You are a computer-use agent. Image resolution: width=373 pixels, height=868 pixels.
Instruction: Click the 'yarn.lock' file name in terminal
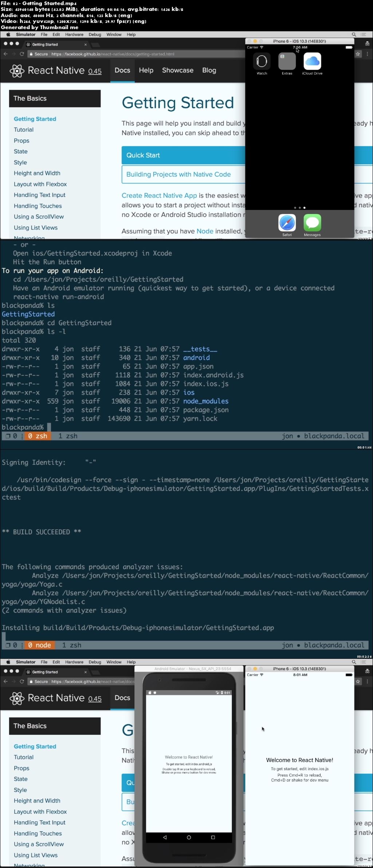pyautogui.click(x=200, y=419)
